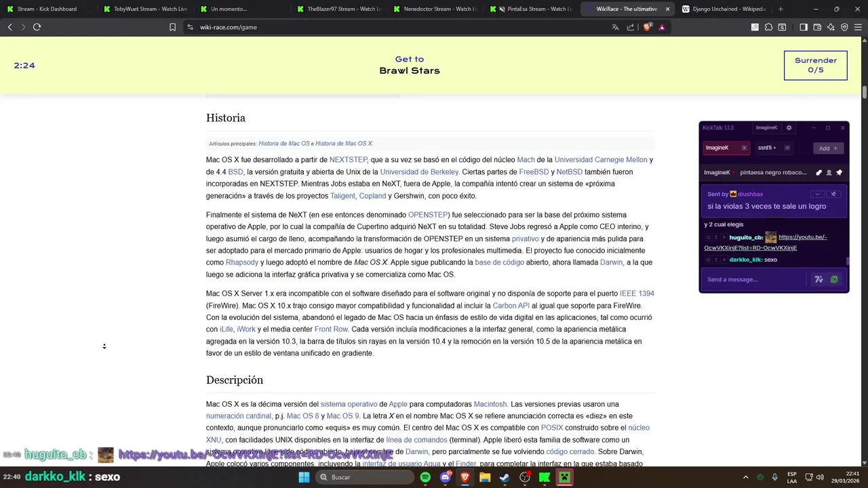Screen dimensions: 868x488
Task: Click the Surrender 0/5 button
Action: pos(815,65)
